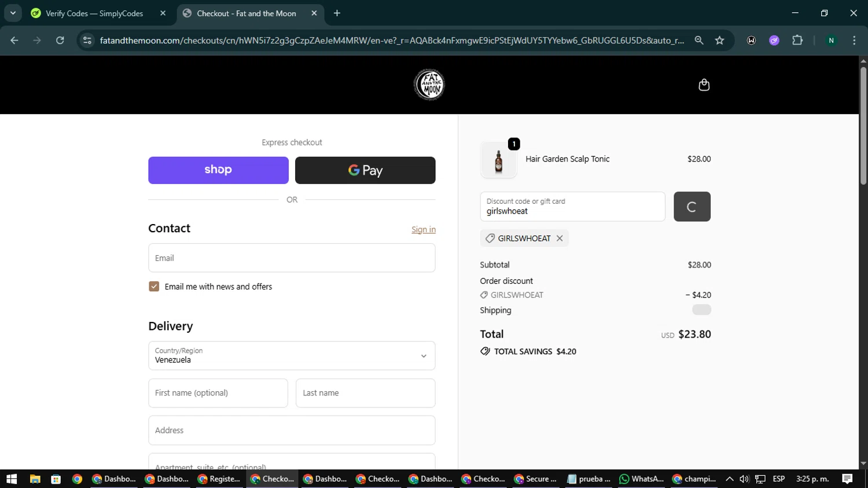This screenshot has width=868, height=488.
Task: Go forward in browser history
Action: coord(37,41)
